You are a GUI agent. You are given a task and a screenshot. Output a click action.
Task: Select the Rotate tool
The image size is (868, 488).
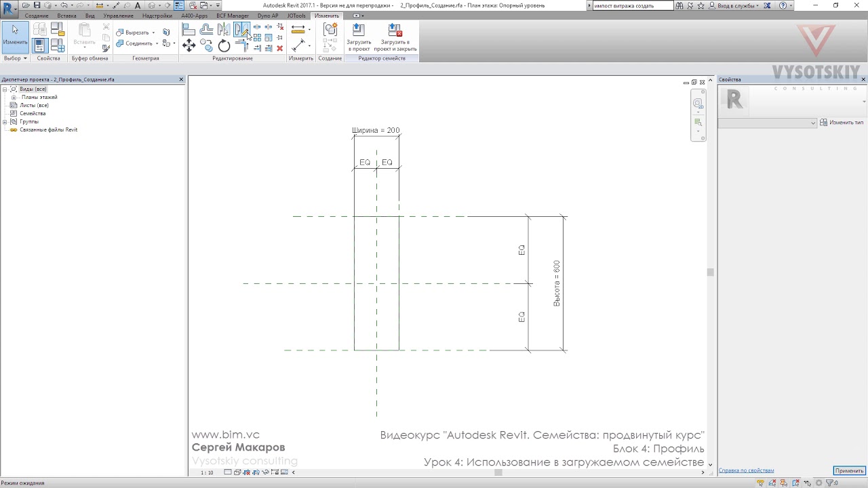click(224, 46)
